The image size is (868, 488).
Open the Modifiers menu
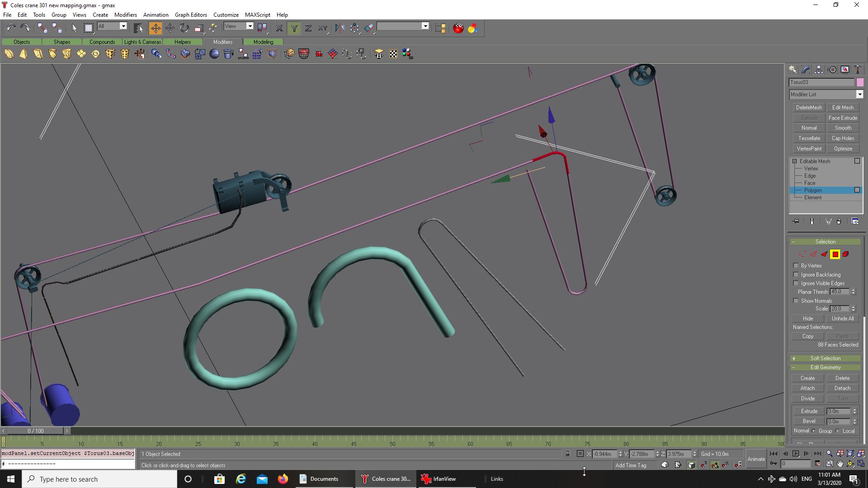[126, 14]
